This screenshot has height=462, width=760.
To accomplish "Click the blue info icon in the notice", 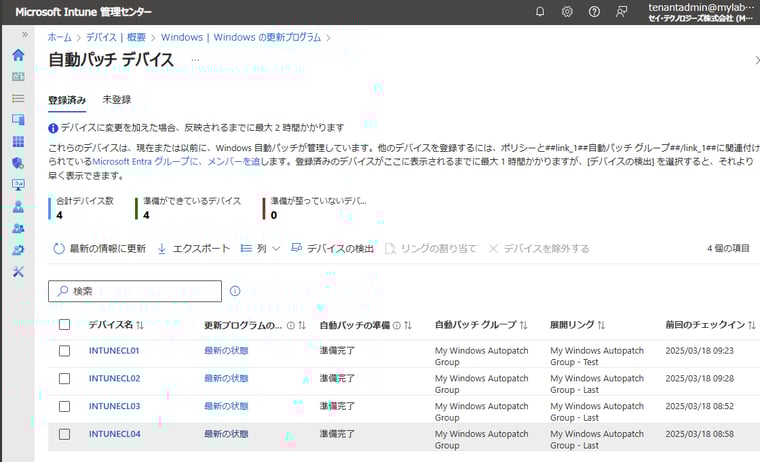I will [x=53, y=128].
